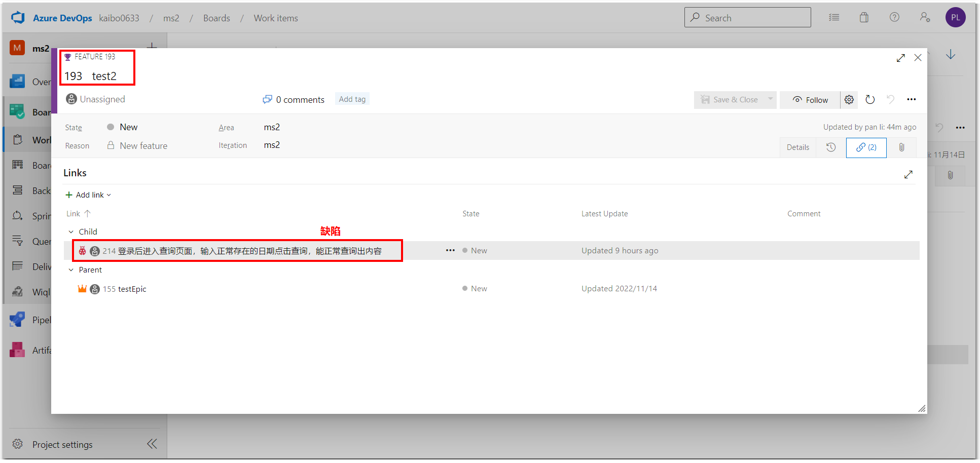
Task: Select Artifacts in the left sidebar
Action: [x=17, y=350]
